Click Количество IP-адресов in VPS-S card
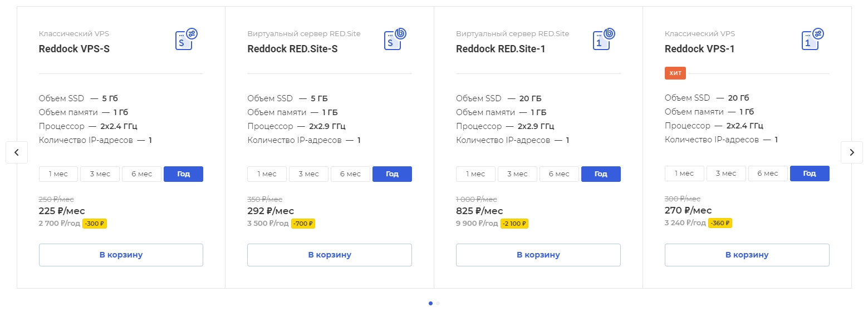 [95, 140]
